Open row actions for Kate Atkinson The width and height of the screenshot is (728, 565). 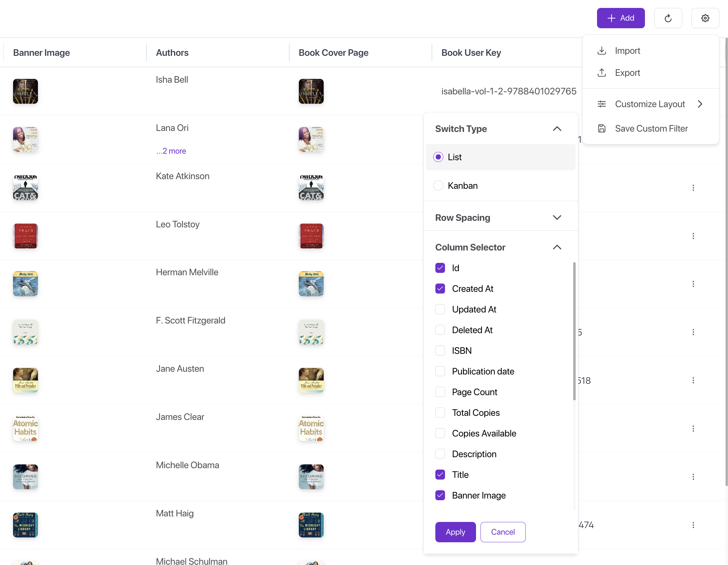(x=693, y=188)
